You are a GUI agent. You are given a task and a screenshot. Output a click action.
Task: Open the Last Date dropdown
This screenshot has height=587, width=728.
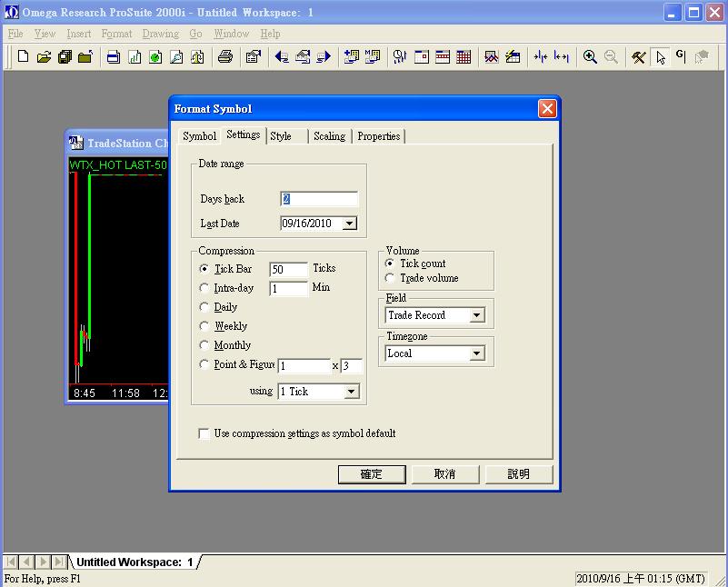point(350,224)
